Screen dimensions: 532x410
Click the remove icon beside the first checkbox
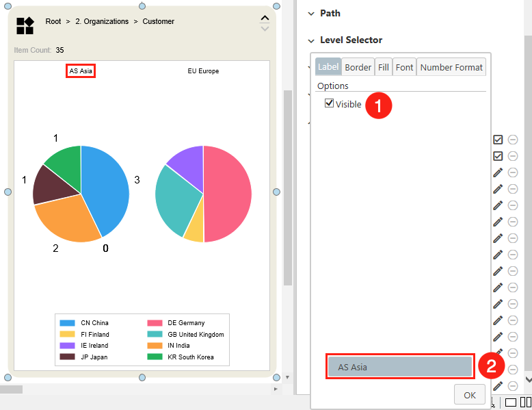513,140
